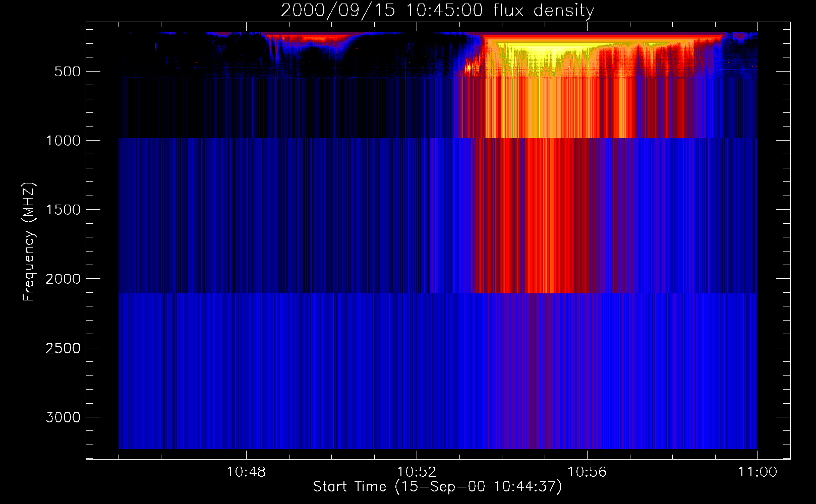Click the 10:56 time tick label
The height and width of the screenshot is (504, 816).
click(587, 472)
